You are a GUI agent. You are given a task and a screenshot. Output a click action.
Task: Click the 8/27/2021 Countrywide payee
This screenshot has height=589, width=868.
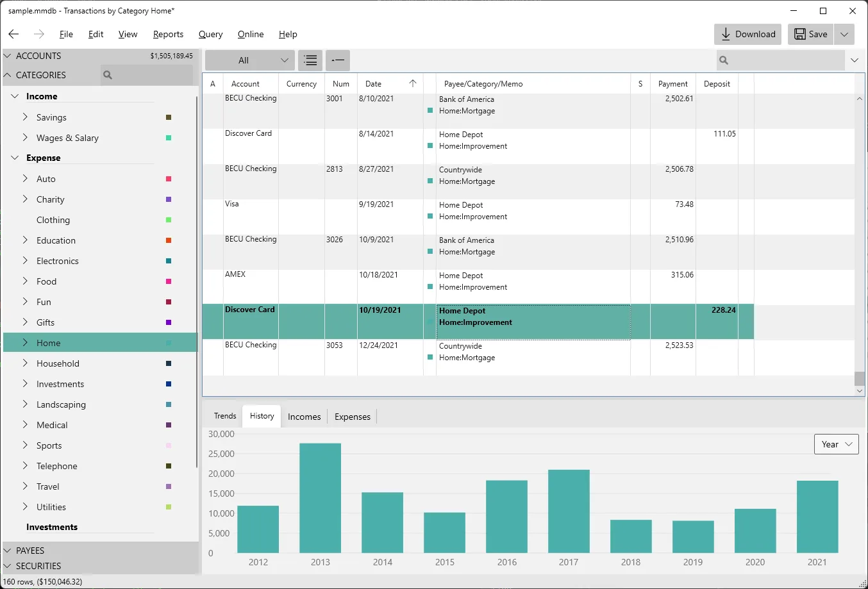pos(460,170)
